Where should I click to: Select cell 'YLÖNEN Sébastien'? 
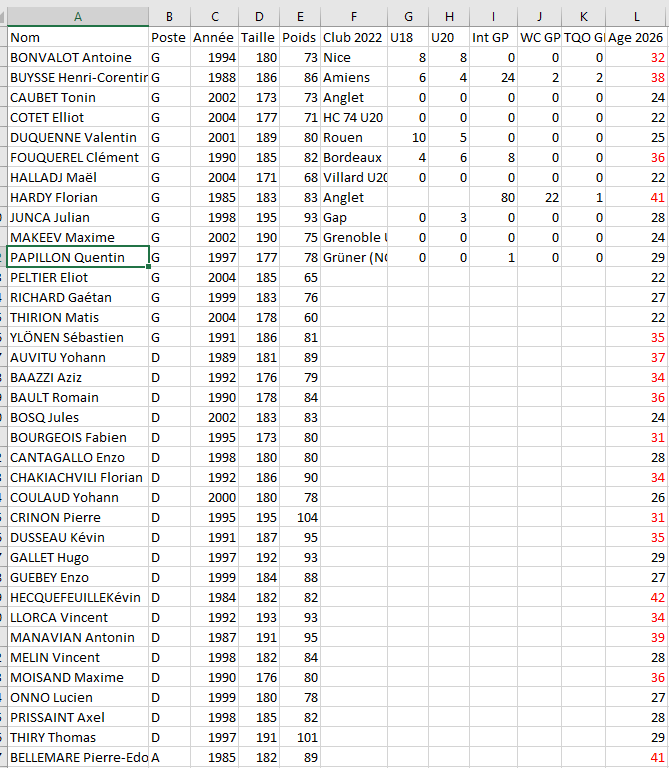[78, 337]
